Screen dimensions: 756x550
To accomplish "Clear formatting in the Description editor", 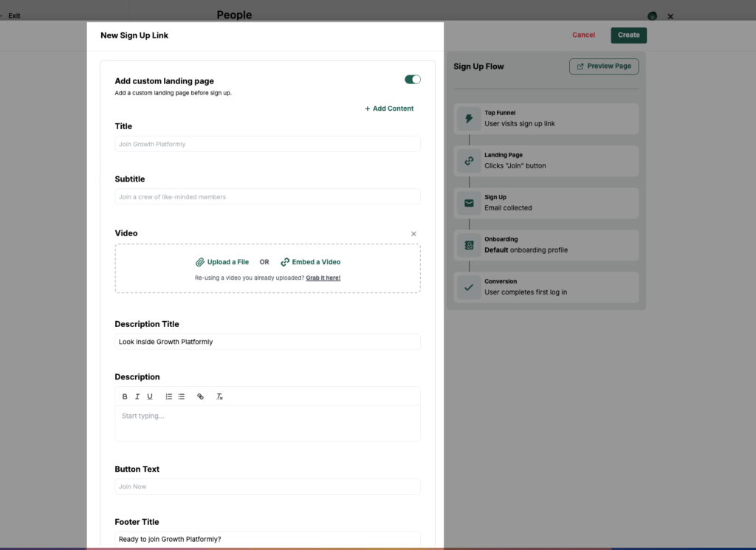I will pos(219,396).
